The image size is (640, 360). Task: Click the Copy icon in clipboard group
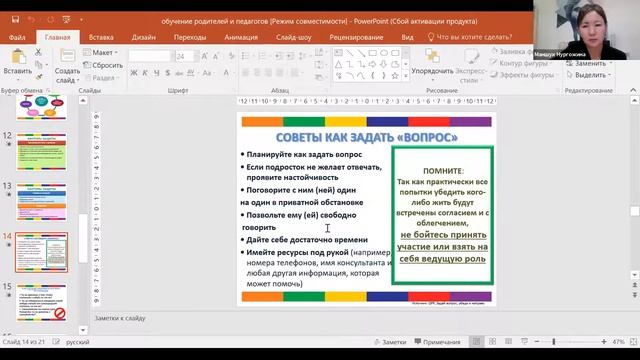(x=38, y=64)
